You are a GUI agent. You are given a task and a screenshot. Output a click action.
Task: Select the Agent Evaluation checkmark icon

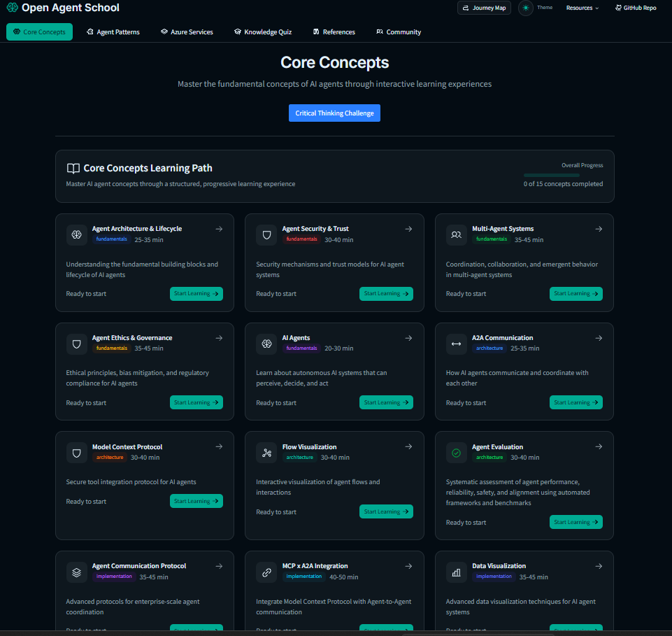456,453
